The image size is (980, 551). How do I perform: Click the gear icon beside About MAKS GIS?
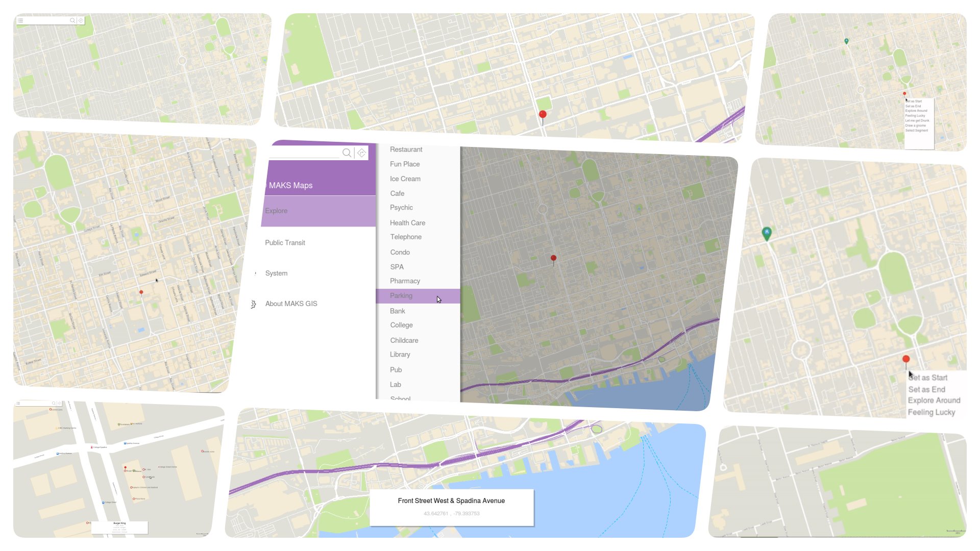point(253,304)
